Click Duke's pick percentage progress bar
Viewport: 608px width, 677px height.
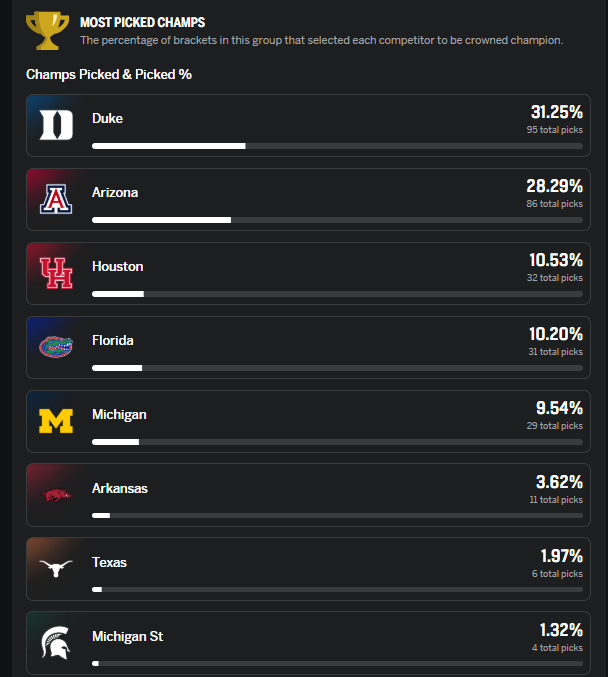click(x=337, y=146)
